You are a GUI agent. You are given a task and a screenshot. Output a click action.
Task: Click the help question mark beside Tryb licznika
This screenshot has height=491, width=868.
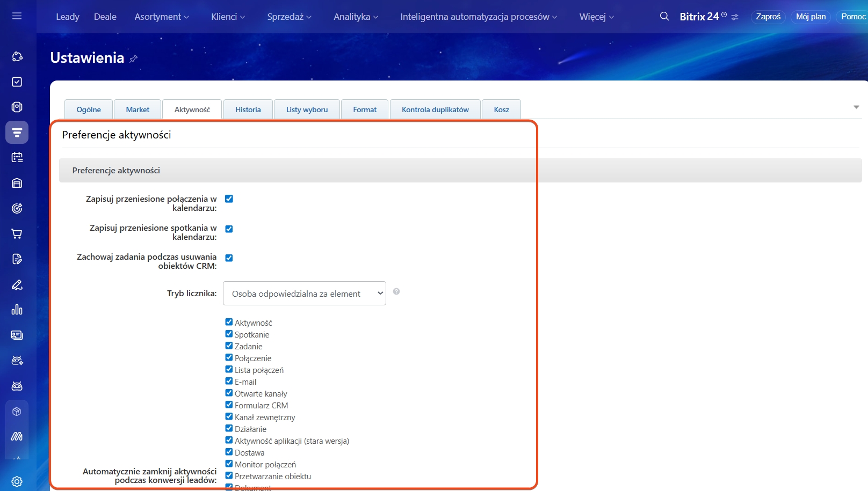396,291
